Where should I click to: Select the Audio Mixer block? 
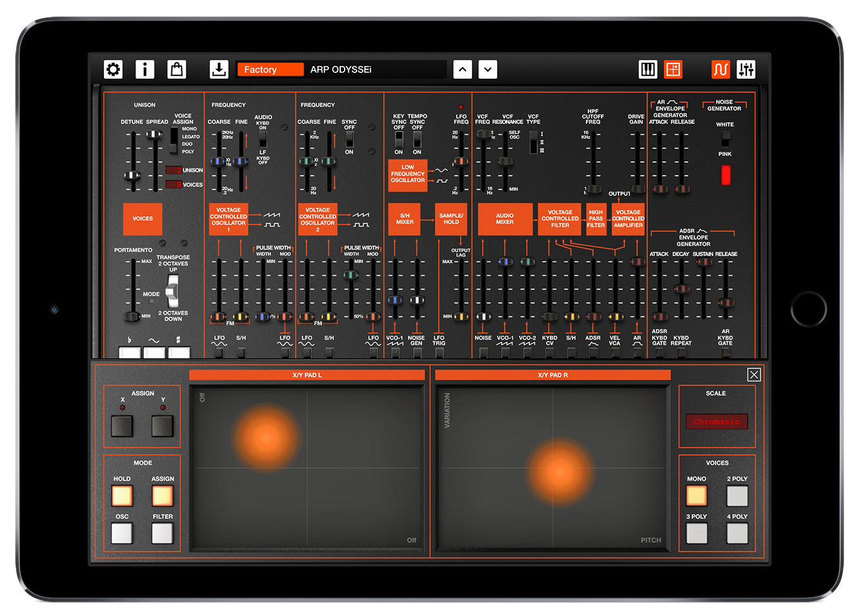click(x=505, y=219)
